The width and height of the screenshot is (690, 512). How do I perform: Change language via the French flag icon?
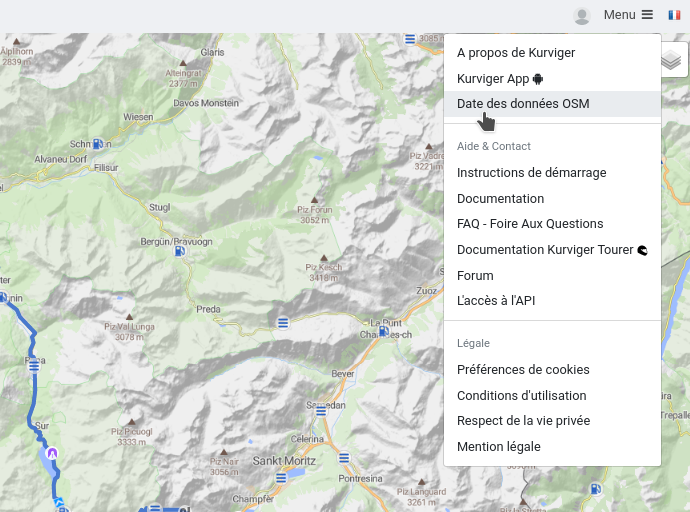point(674,15)
